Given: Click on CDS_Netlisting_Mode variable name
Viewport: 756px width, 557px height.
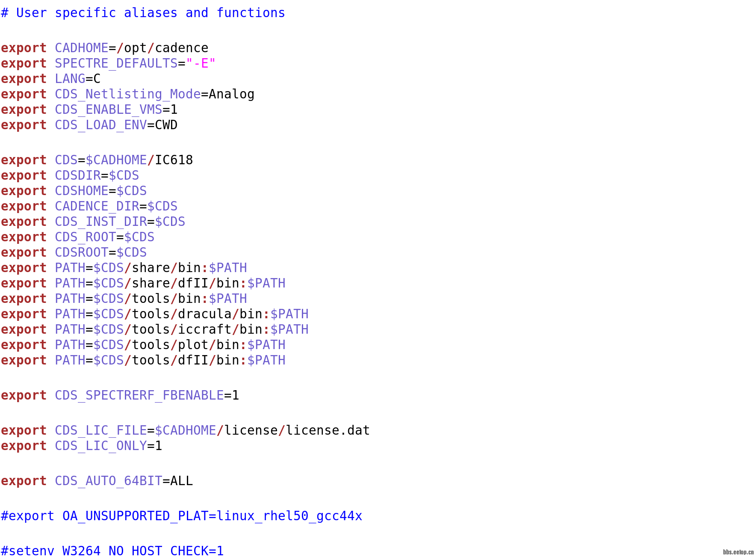Looking at the screenshot, I should (x=127, y=94).
